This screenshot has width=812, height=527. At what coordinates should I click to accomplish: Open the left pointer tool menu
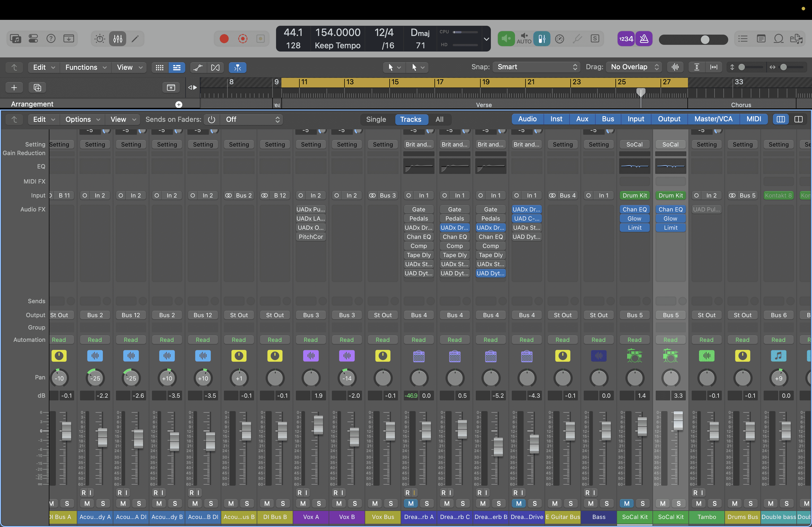pyautogui.click(x=394, y=68)
